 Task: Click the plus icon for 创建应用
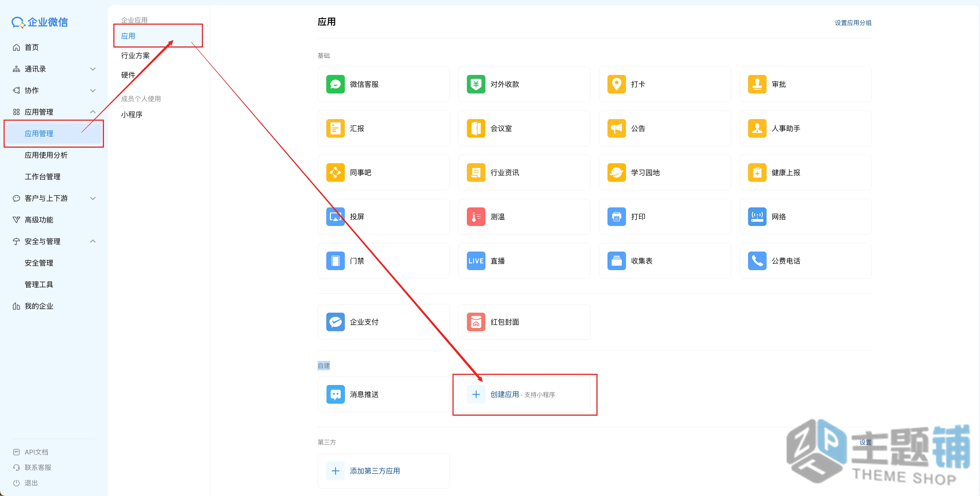coord(476,394)
